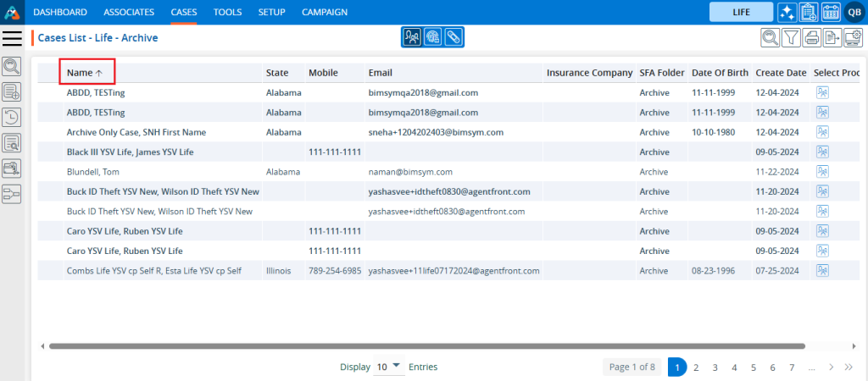Click Select Process icon for Blundell, Tom
Screen dimensions: 868x381
pos(821,172)
